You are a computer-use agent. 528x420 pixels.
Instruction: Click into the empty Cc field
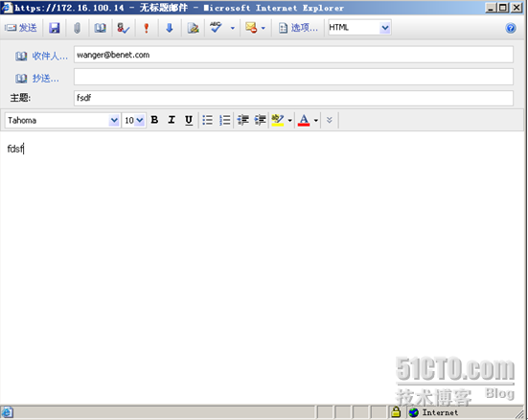pos(293,77)
